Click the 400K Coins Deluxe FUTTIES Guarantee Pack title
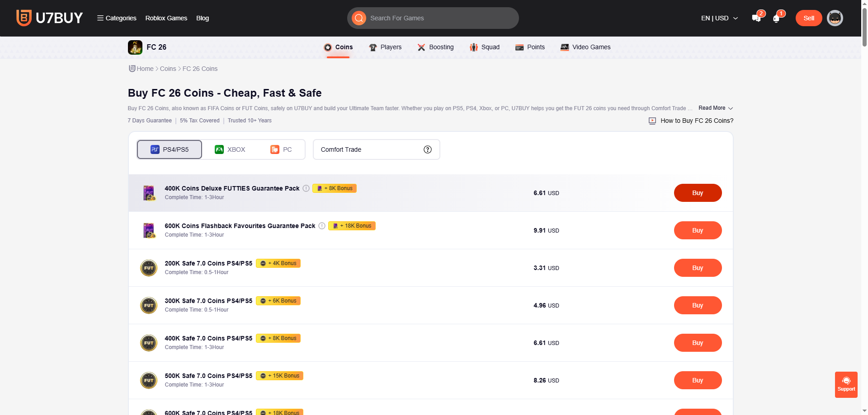Image resolution: width=868 pixels, height=415 pixels. tap(232, 188)
